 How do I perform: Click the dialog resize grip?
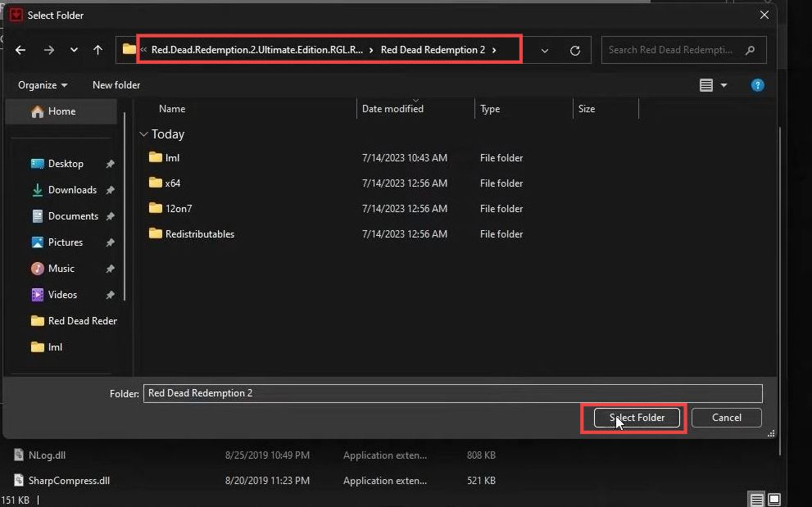point(771,433)
